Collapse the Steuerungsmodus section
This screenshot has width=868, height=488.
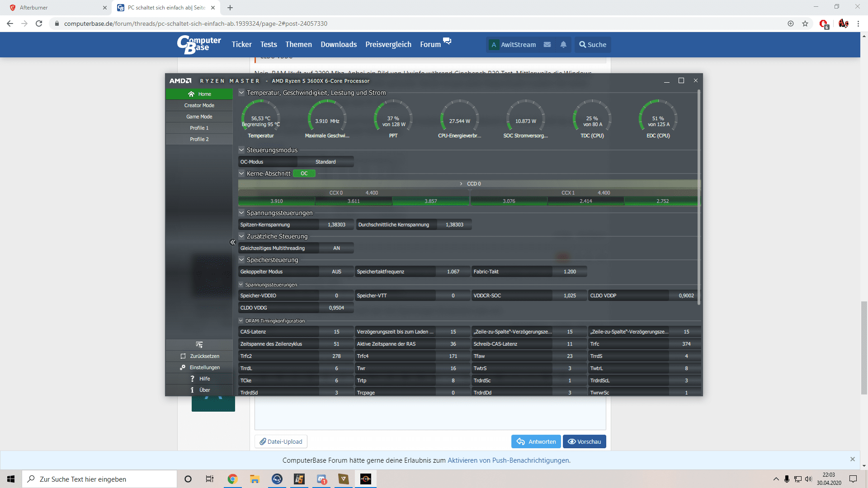pyautogui.click(x=241, y=150)
